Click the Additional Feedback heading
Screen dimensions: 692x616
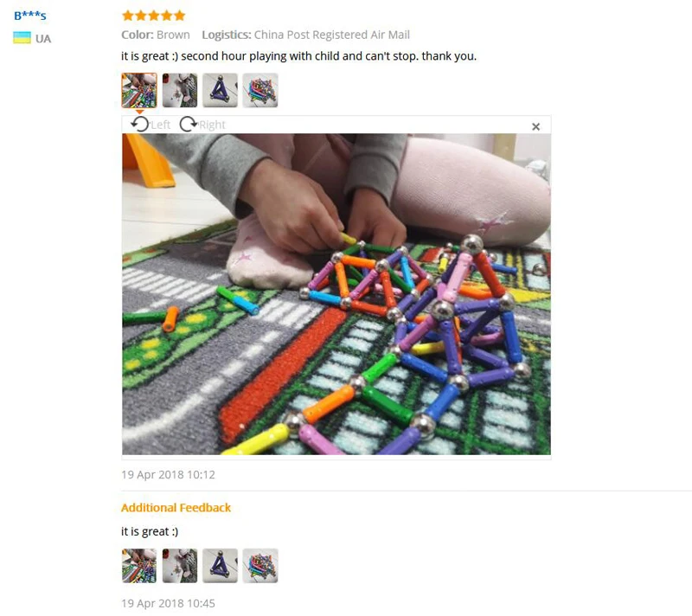[176, 508]
